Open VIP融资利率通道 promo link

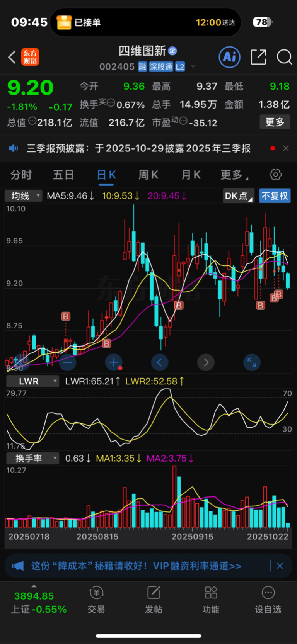[197, 566]
